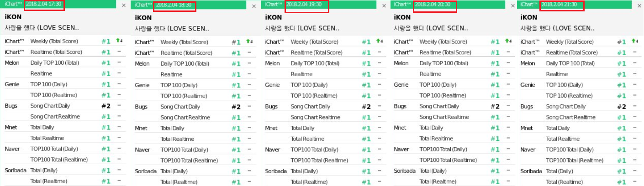Click green up arrow in 17:30 panel
This screenshot has height=186, width=644.
click(119, 41)
